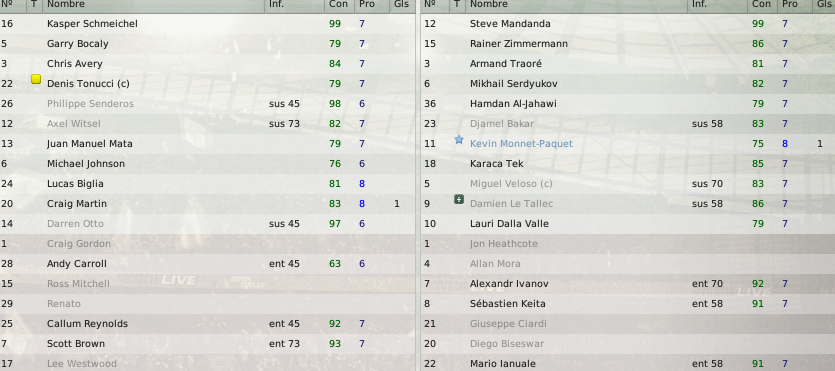This screenshot has height=371, width=835.
Task: Sort right table by Pro column
Action: pyautogui.click(x=790, y=4)
